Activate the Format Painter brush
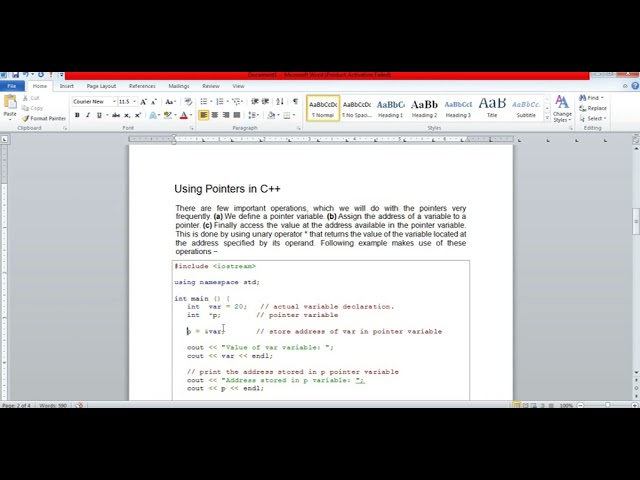The image size is (640, 480). click(x=44, y=118)
